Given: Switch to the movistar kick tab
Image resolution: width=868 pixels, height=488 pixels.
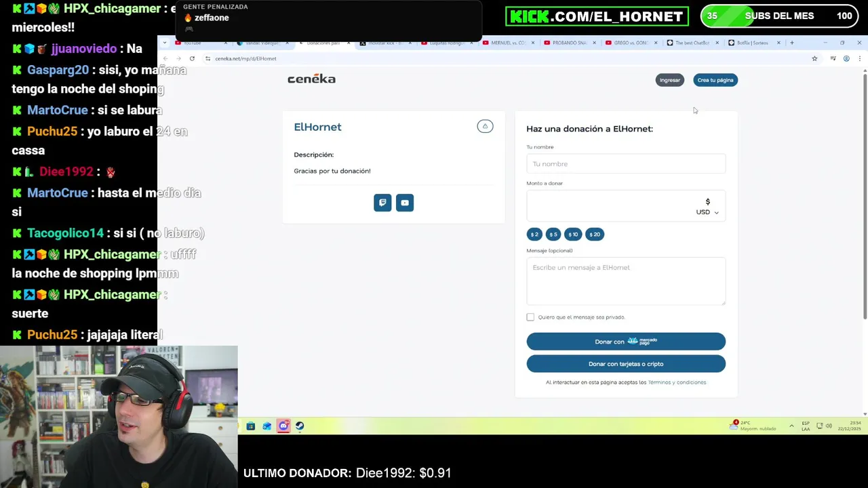Looking at the screenshot, I should (x=385, y=43).
